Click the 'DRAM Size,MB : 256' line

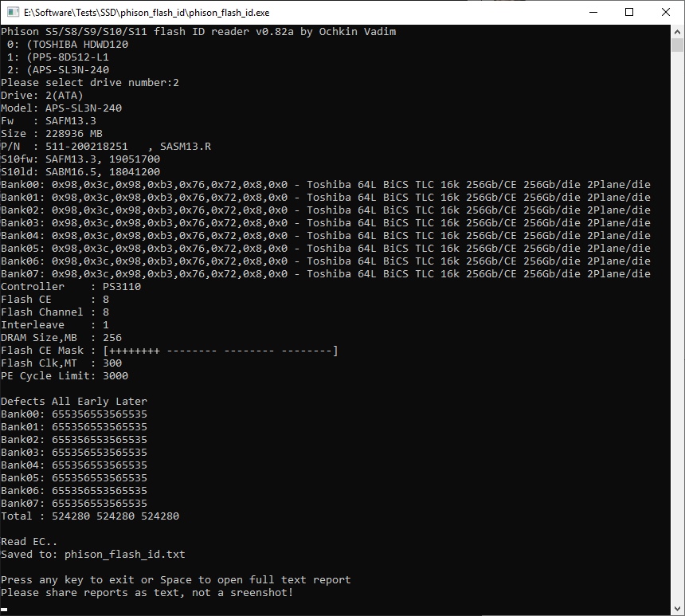(x=61, y=338)
